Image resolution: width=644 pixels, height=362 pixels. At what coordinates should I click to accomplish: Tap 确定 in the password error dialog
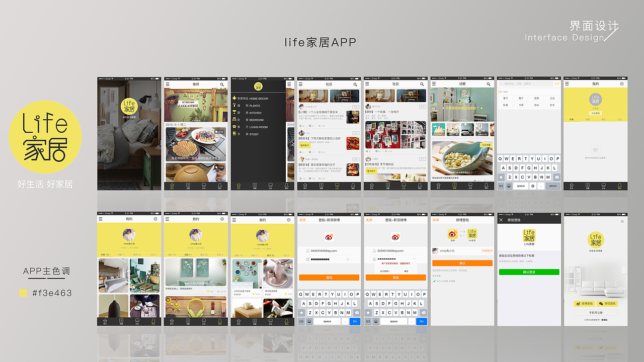point(407,271)
